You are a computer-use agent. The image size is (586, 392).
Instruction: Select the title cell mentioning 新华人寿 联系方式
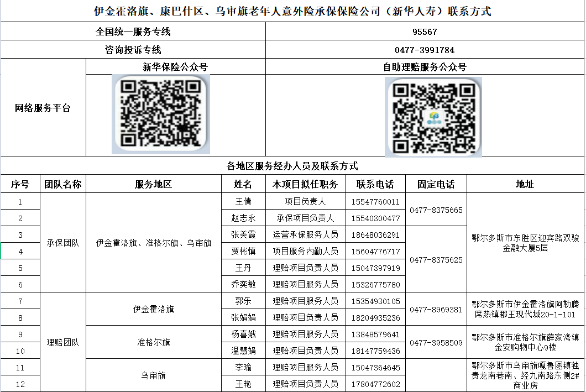click(292, 11)
